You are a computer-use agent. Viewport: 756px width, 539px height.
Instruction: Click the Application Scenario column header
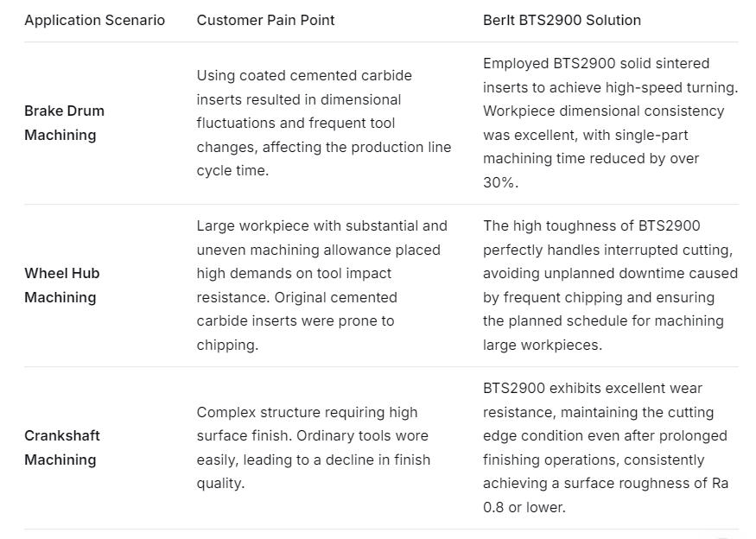pos(94,20)
